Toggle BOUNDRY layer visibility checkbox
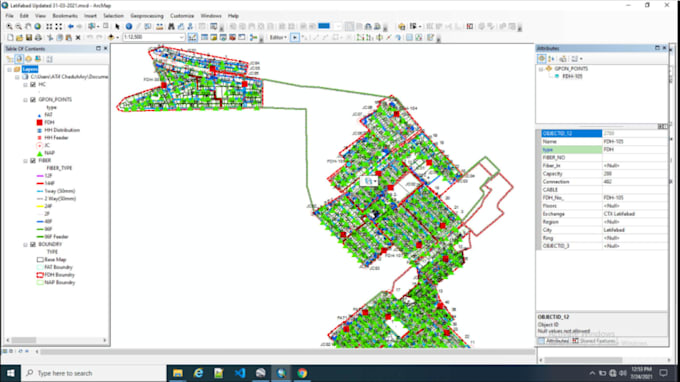Screen dimensions: 680x382 pos(33,245)
